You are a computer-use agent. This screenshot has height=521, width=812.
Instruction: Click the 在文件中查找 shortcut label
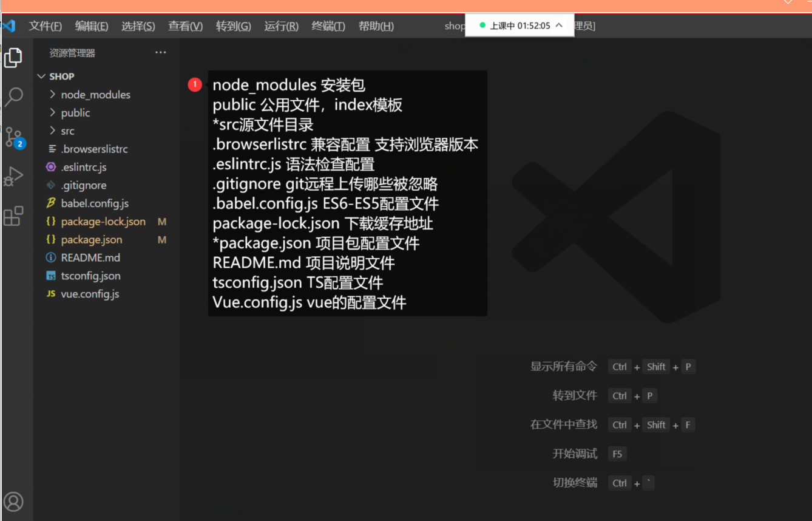tap(564, 424)
